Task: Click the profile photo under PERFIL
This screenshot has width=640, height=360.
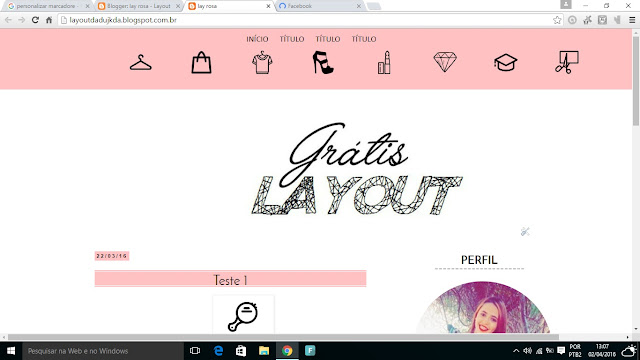Action: [483, 307]
